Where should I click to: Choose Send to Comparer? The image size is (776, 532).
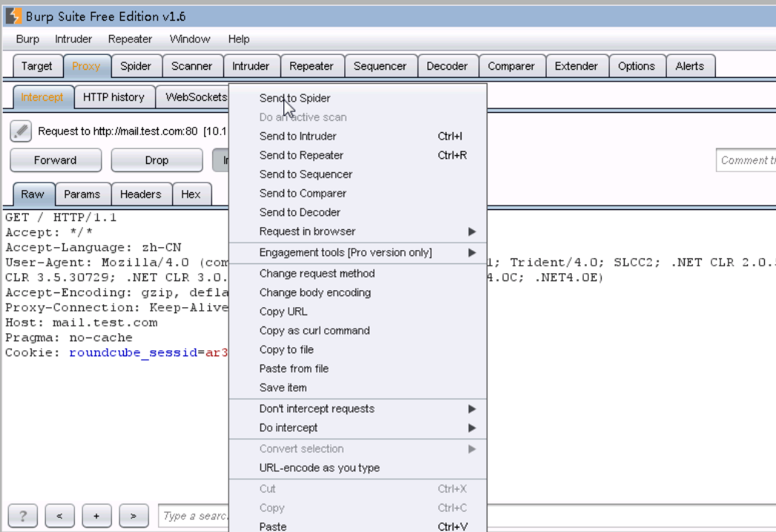point(358,193)
